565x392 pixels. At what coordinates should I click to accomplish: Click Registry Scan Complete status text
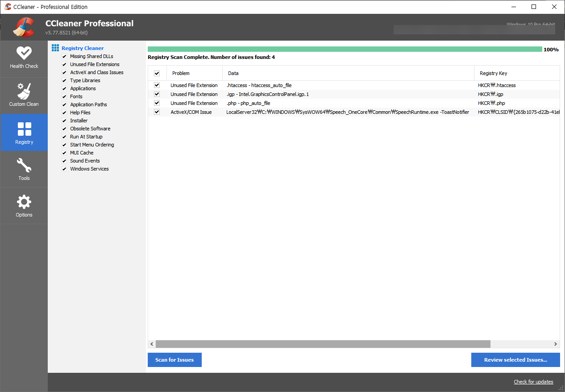[x=211, y=57]
